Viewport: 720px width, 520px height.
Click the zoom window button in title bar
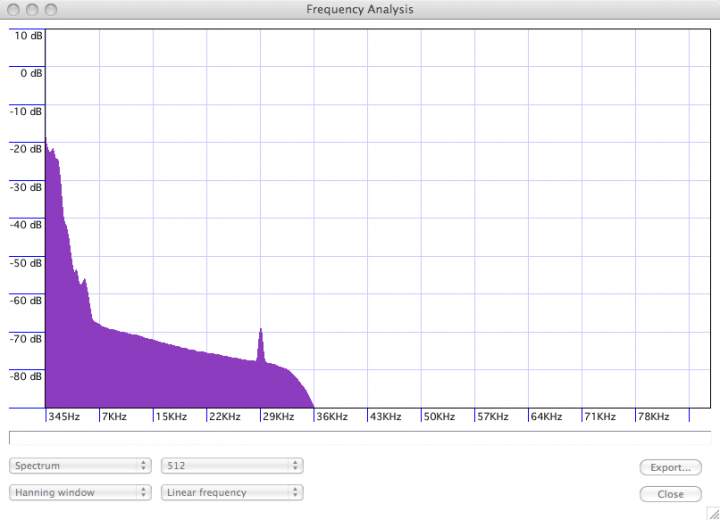click(49, 9)
